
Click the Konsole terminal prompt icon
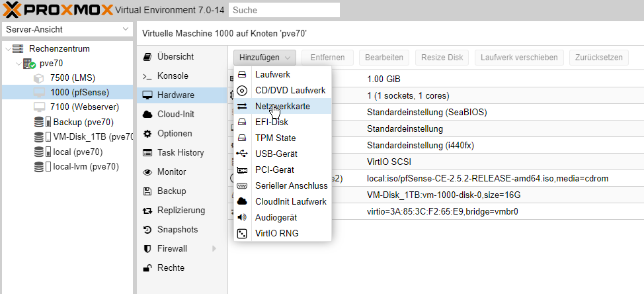147,76
